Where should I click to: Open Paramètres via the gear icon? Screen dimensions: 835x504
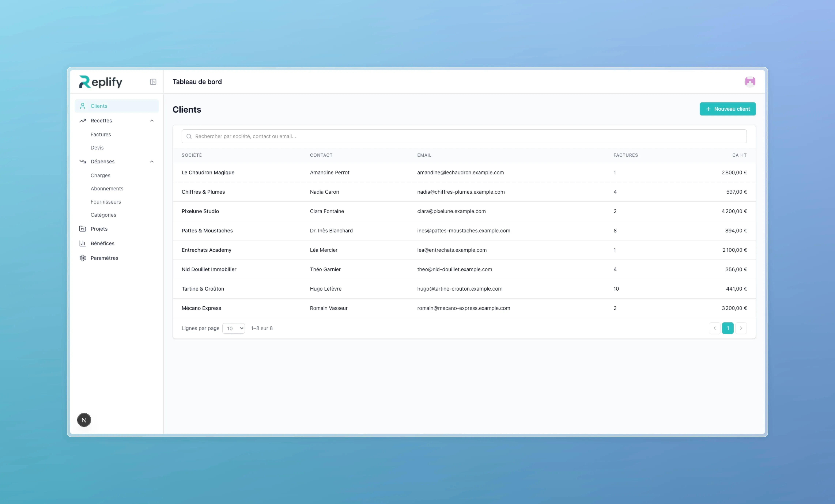click(x=82, y=258)
